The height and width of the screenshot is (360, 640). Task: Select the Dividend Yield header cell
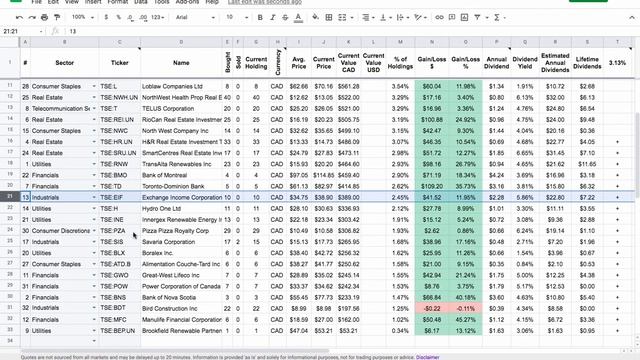(525, 63)
